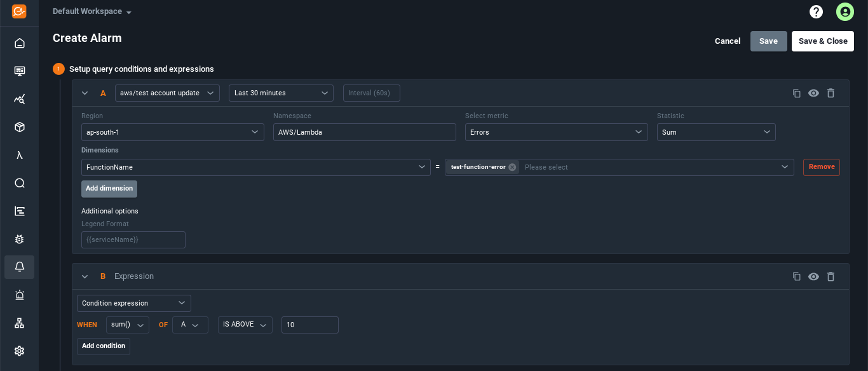Viewport: 868px width, 371px height.
Task: Toggle visibility of query A with the eye icon
Action: click(x=813, y=93)
